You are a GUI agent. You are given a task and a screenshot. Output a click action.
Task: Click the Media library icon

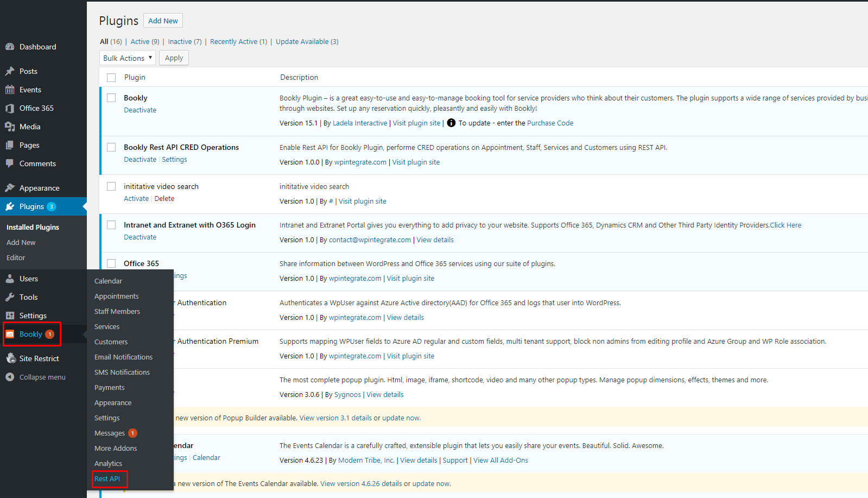pos(10,127)
